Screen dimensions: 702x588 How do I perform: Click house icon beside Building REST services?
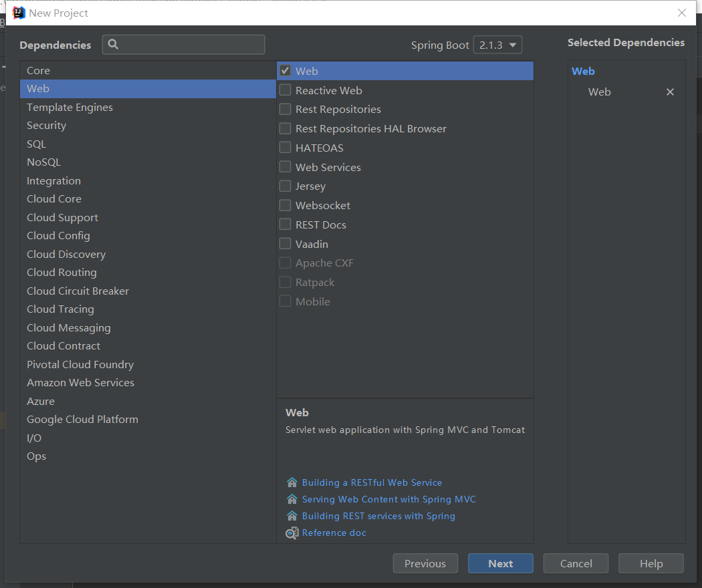click(x=292, y=516)
